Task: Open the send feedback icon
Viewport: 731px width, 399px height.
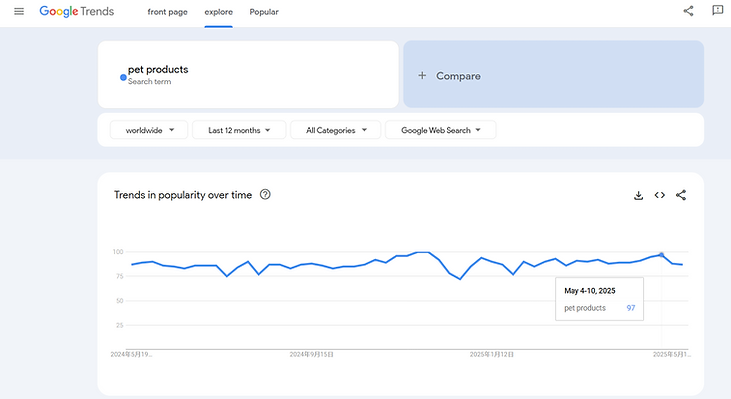Action: pyautogui.click(x=717, y=10)
